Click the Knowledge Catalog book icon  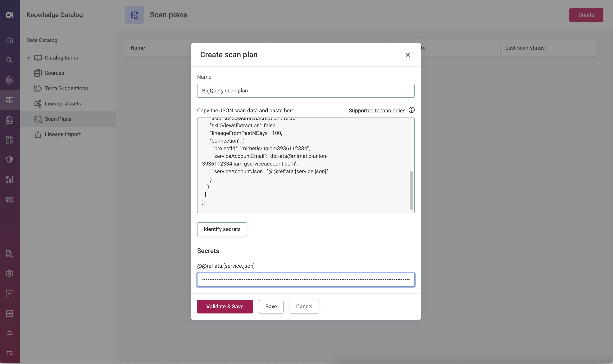pos(10,100)
